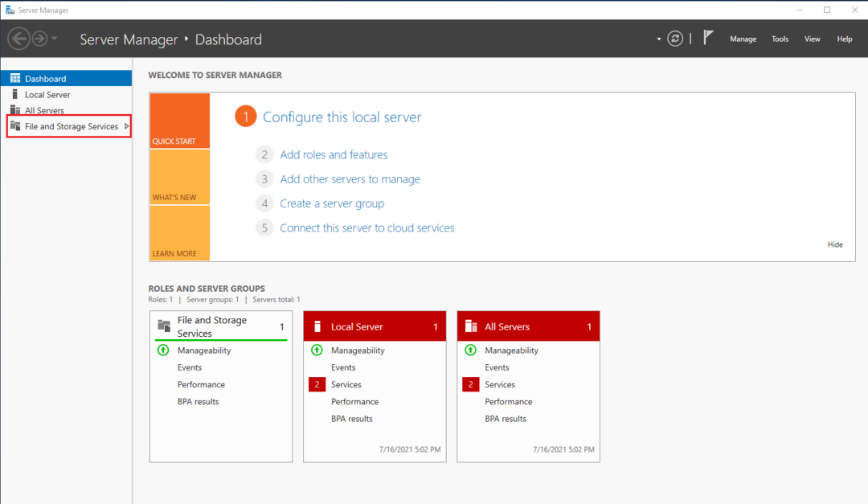Click the forward navigation arrow
The height and width of the screenshot is (504, 868).
(39, 39)
